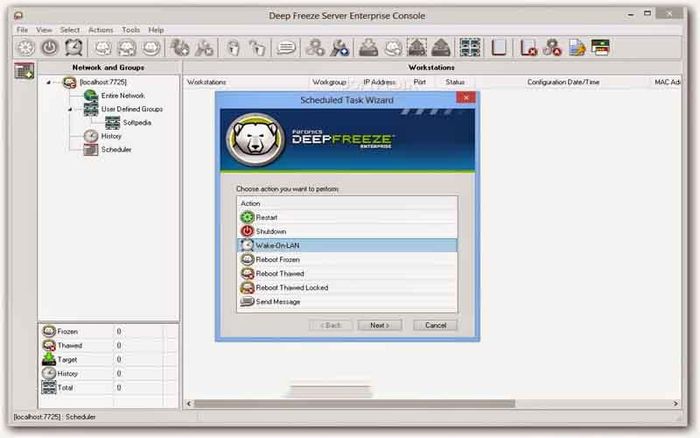Click the horizontal scrollbar left arrow
The width and height of the screenshot is (700, 438).
(189, 404)
